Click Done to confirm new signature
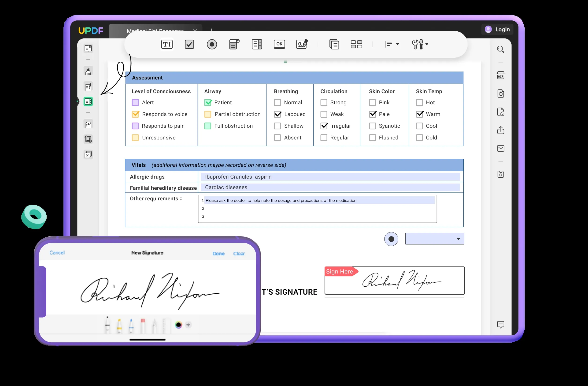Viewport: 588px width, 386px height. [x=217, y=252]
